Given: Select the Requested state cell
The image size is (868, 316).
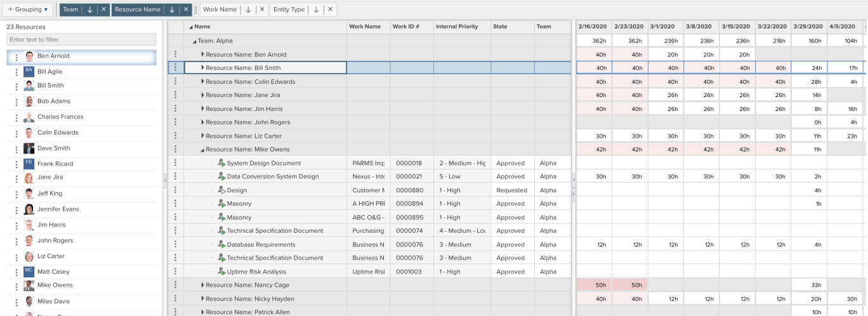Looking at the screenshot, I should click(512, 190).
